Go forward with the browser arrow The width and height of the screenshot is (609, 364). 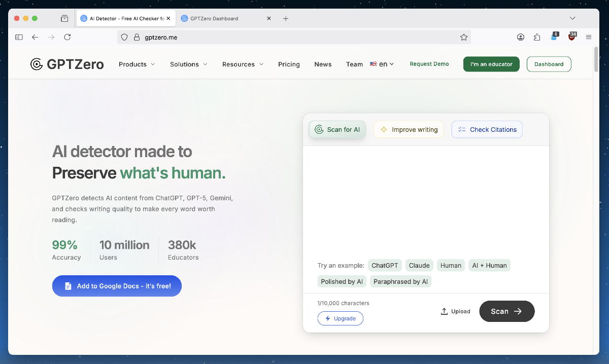[x=51, y=37]
